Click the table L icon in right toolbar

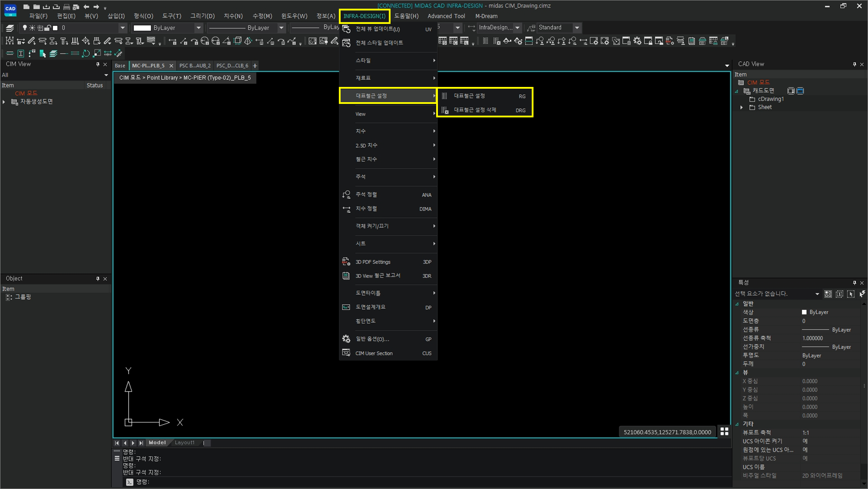click(x=464, y=41)
